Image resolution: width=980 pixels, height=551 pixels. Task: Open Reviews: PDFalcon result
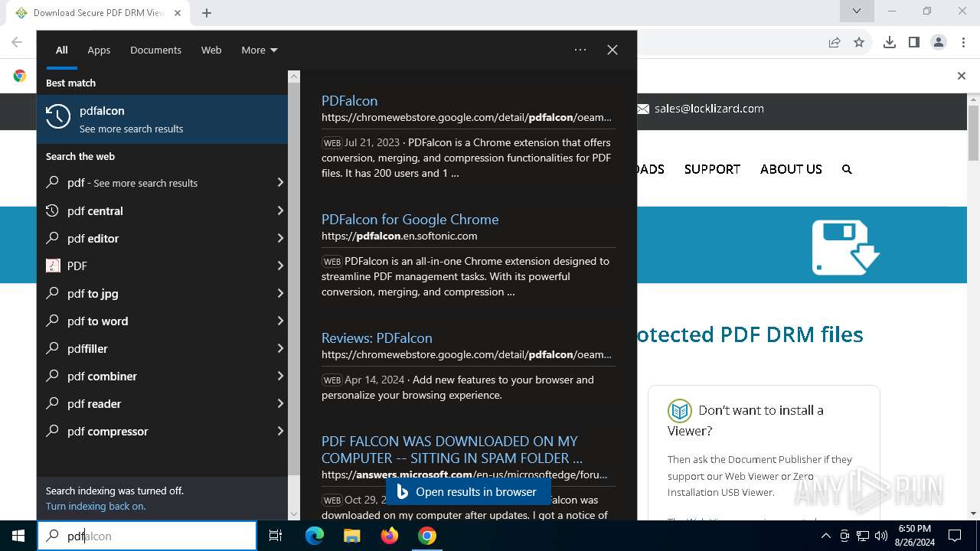pyautogui.click(x=377, y=337)
